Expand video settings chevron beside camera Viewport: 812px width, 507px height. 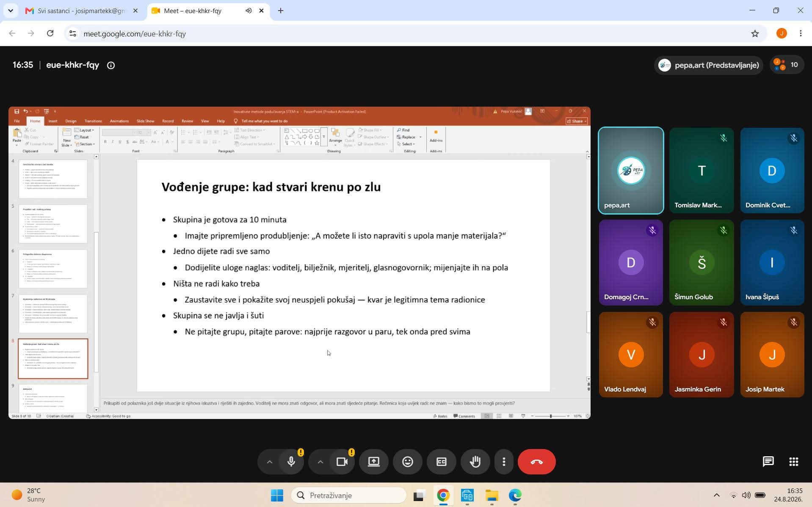tap(320, 462)
